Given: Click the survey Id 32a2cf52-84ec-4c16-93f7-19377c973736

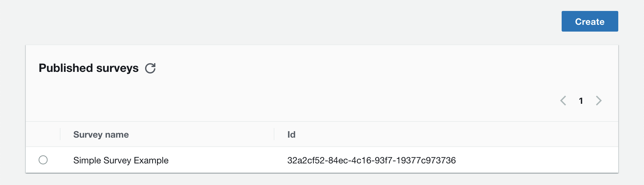Looking at the screenshot, I should coord(372,160).
